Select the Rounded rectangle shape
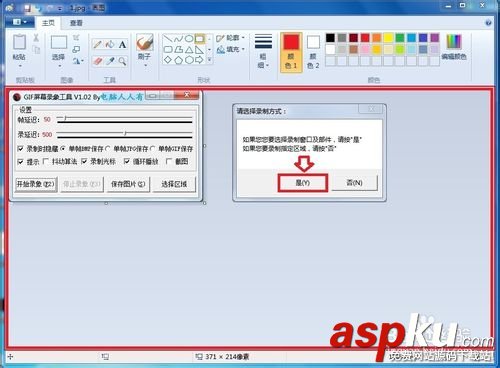 (168, 50)
